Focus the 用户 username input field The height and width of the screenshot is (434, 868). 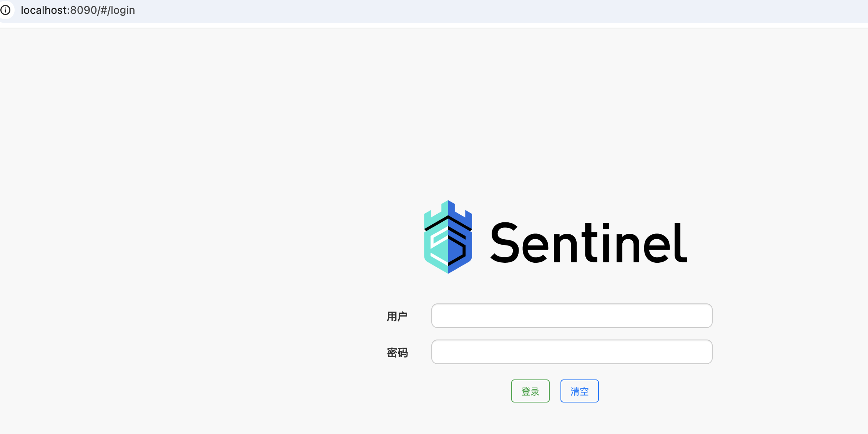572,316
